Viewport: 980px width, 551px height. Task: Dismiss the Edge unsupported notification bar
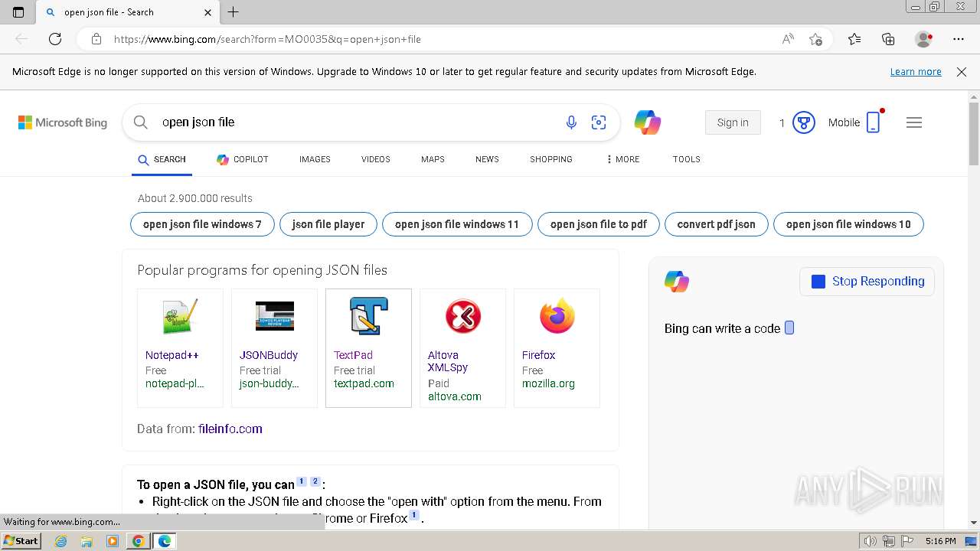tap(962, 72)
